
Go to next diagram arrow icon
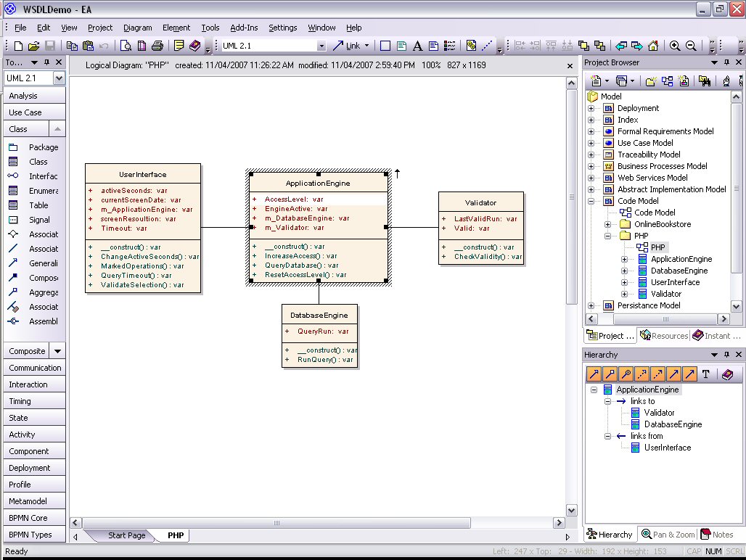[637, 46]
